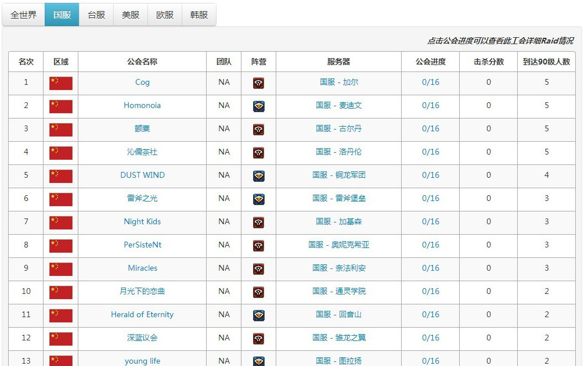Open the Herald of Eternity guild page
The height and width of the screenshot is (366, 588).
142,315
